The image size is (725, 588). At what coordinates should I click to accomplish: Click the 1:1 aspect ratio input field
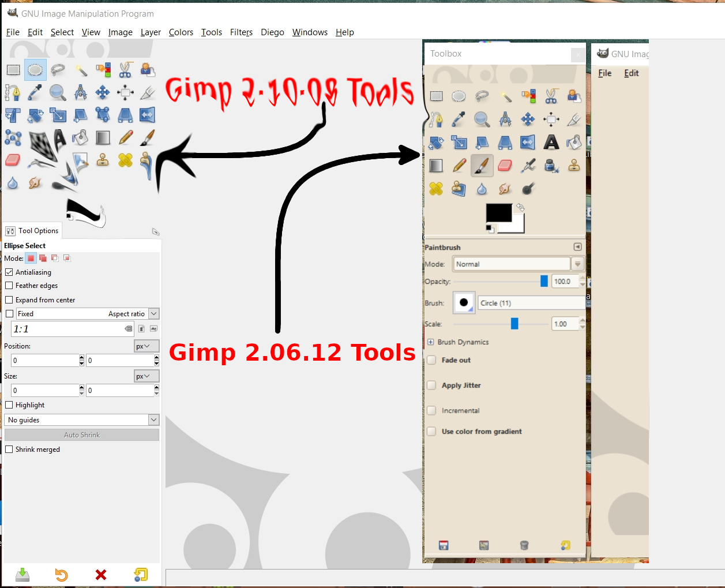point(73,329)
